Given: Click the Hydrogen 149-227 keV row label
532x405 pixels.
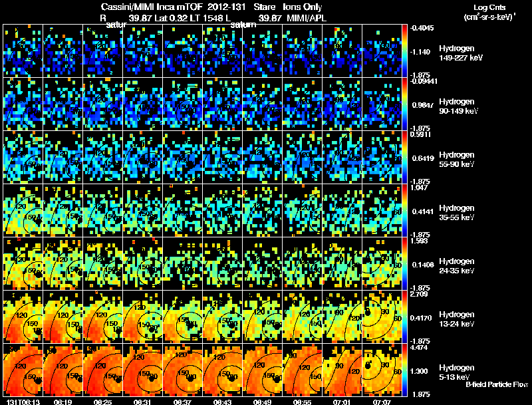Looking at the screenshot, I should (x=461, y=53).
